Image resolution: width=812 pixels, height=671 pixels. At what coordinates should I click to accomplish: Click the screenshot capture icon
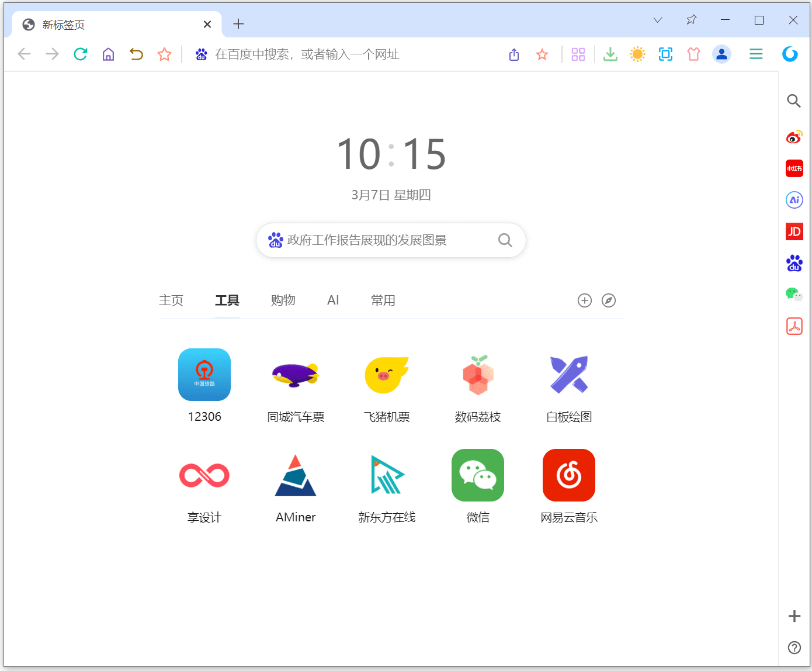pyautogui.click(x=665, y=54)
